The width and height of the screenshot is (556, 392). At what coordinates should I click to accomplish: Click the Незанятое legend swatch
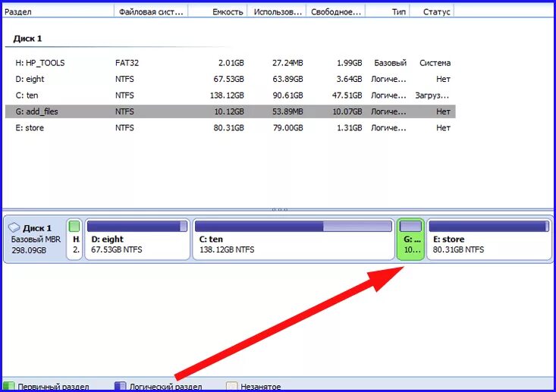[x=232, y=387]
